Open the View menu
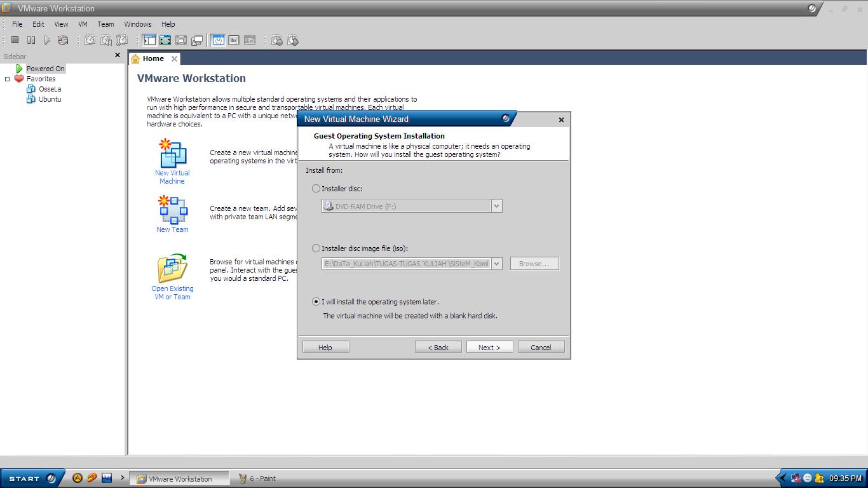Viewport: 868px width, 488px height. pyautogui.click(x=61, y=24)
